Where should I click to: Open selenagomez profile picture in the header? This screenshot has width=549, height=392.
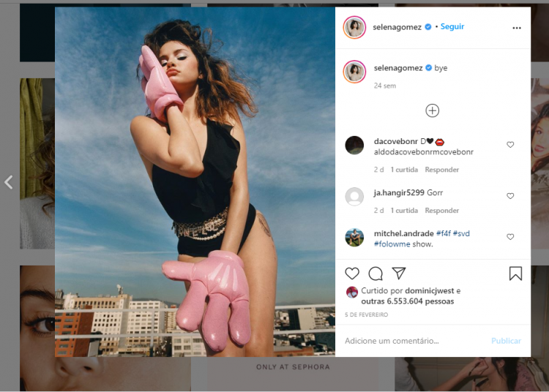tap(354, 27)
